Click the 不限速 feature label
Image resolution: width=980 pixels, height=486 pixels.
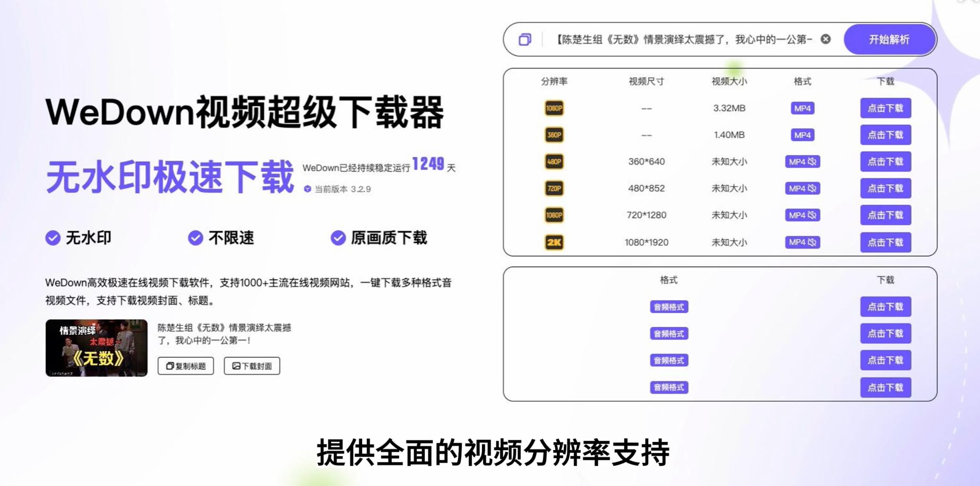231,238
